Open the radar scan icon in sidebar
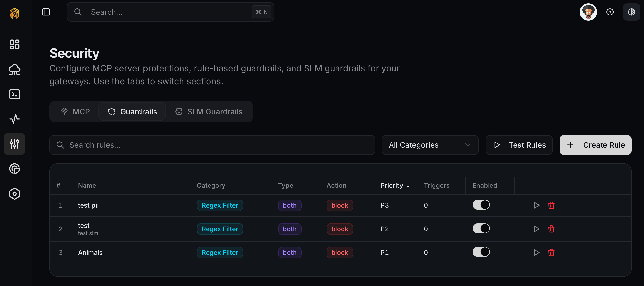 pos(14,169)
